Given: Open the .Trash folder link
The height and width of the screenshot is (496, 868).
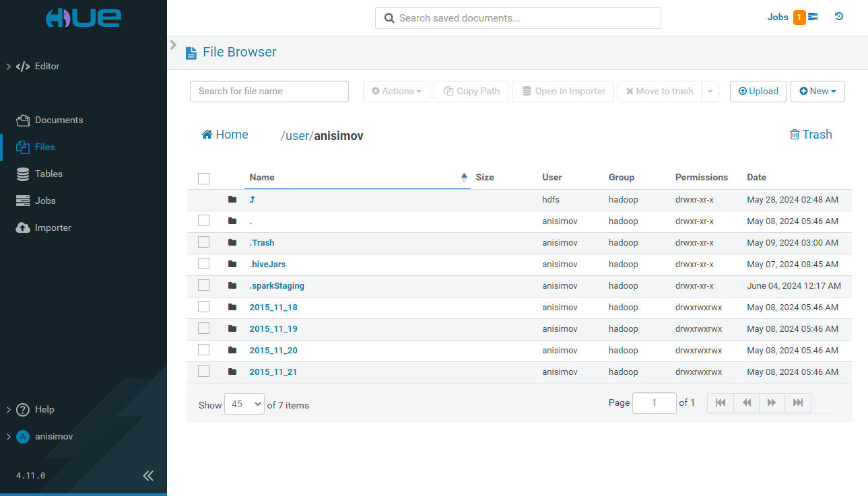Looking at the screenshot, I should click(262, 243).
